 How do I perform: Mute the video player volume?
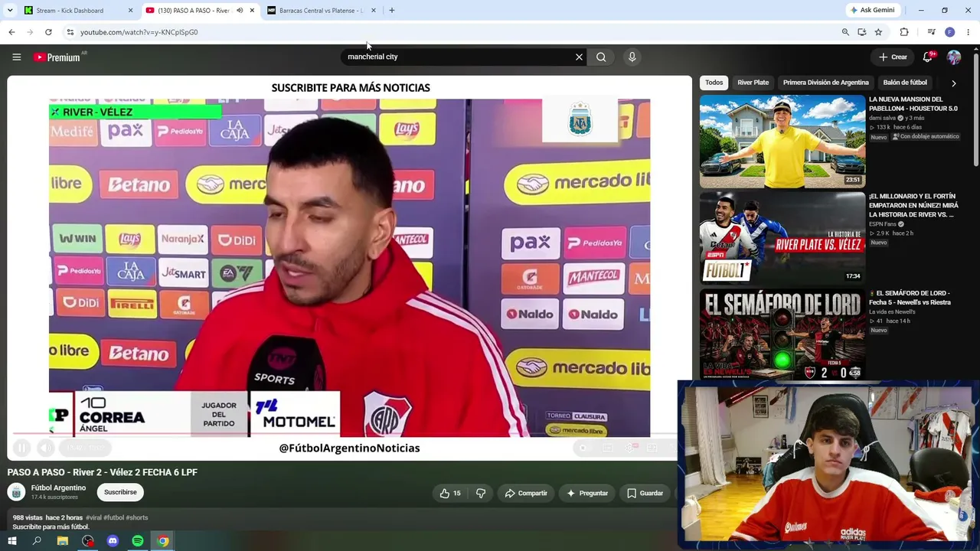(45, 448)
